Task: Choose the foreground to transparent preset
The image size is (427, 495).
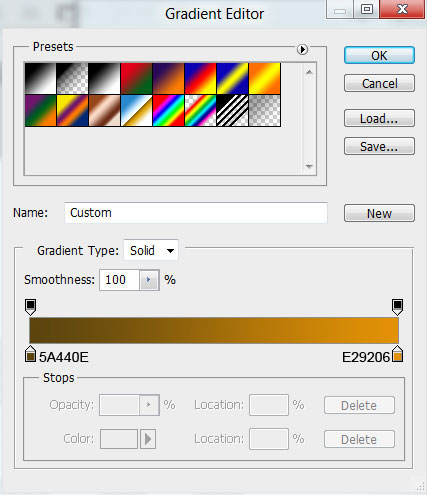Action: [x=72, y=79]
